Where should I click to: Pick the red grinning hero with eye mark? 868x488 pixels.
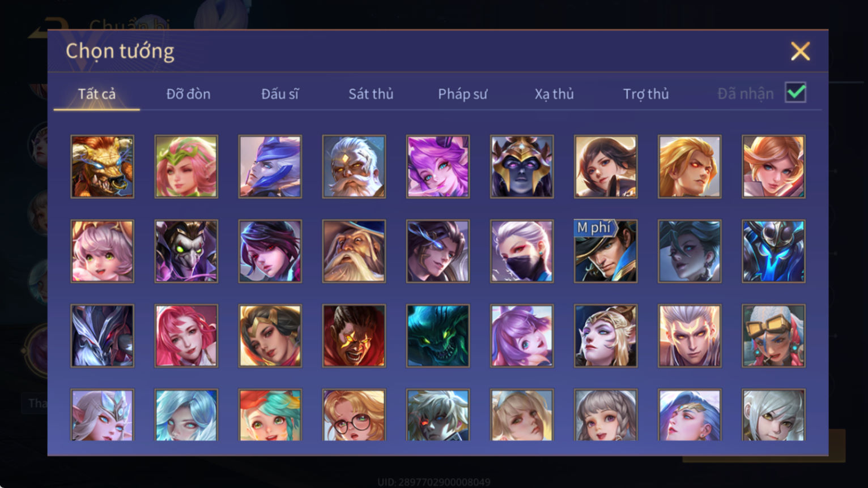(x=354, y=336)
